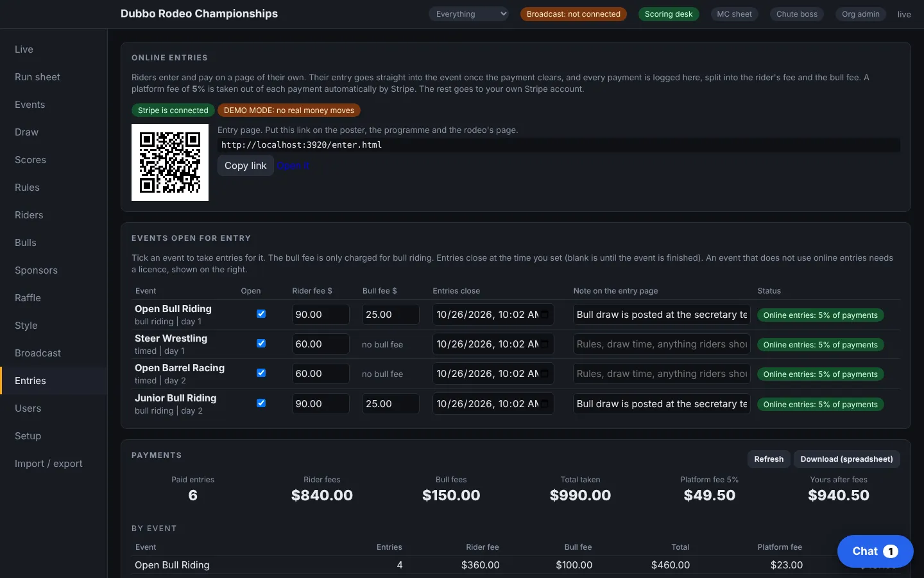Expand the Everything view dropdown
The image size is (924, 578).
[x=468, y=14]
